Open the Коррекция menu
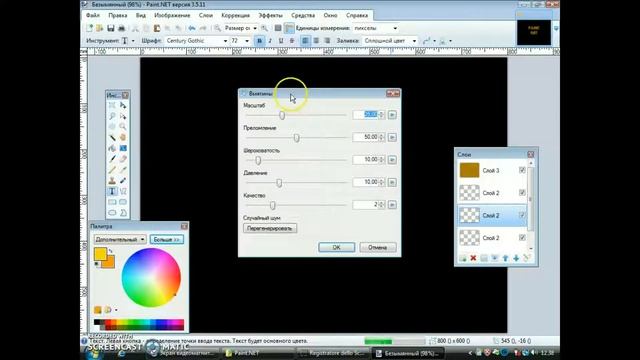The image size is (640, 360). click(236, 16)
